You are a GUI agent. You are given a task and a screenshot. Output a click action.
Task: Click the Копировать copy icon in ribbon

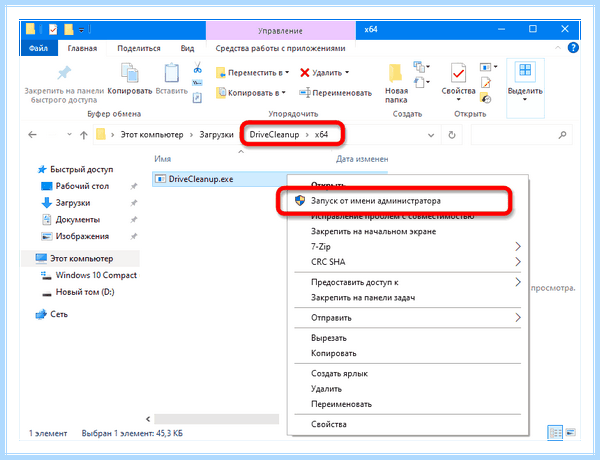(x=130, y=73)
